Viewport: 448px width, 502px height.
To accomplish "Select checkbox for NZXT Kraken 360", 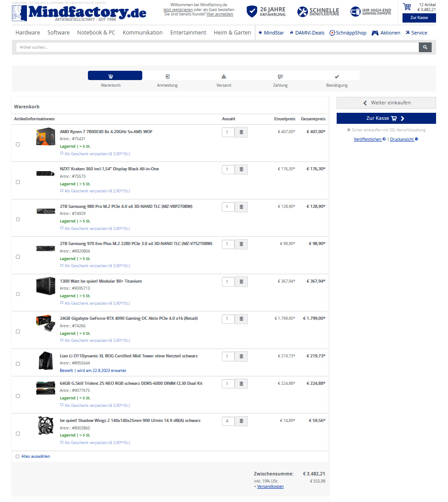I will [x=18, y=182].
